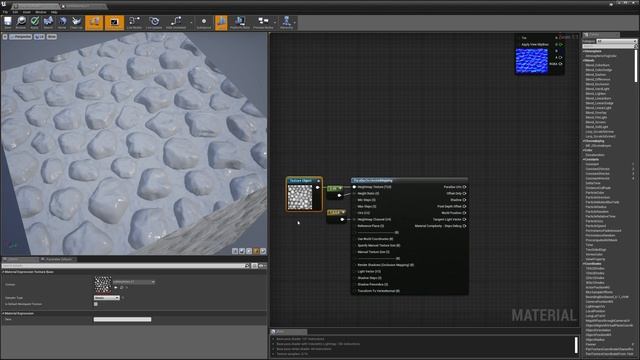Open the Search tool in the toolbar

[x=48, y=22]
